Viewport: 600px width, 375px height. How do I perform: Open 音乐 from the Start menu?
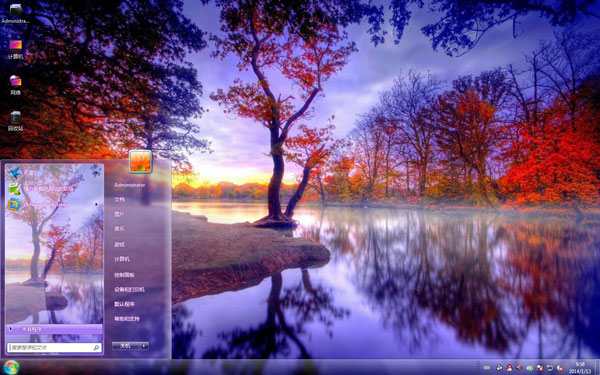119,229
